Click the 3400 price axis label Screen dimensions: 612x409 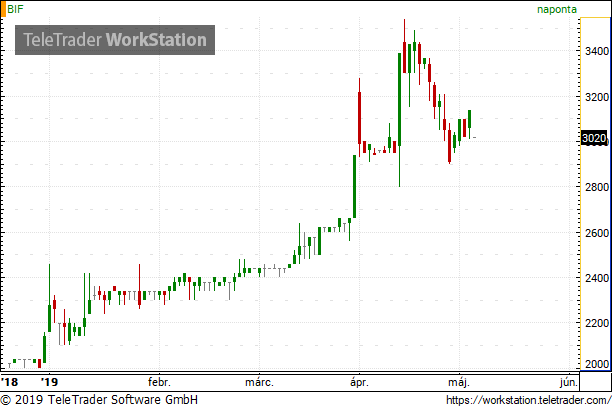click(597, 51)
